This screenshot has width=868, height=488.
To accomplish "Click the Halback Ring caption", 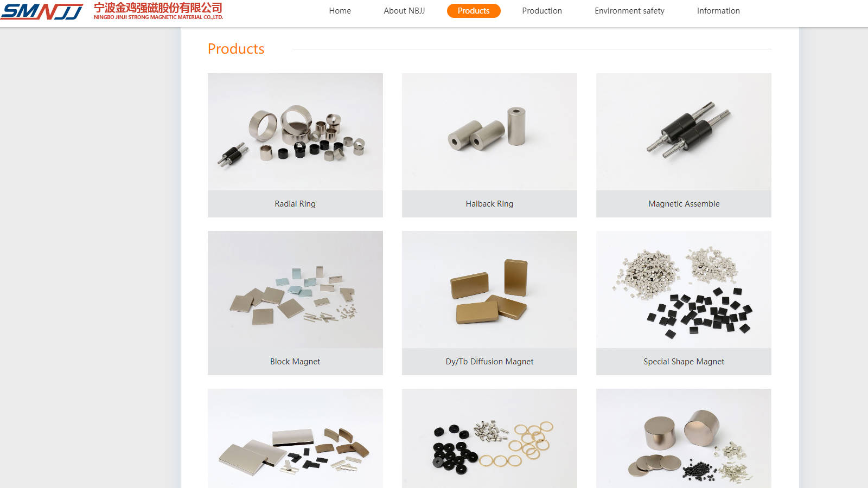I will tap(489, 204).
